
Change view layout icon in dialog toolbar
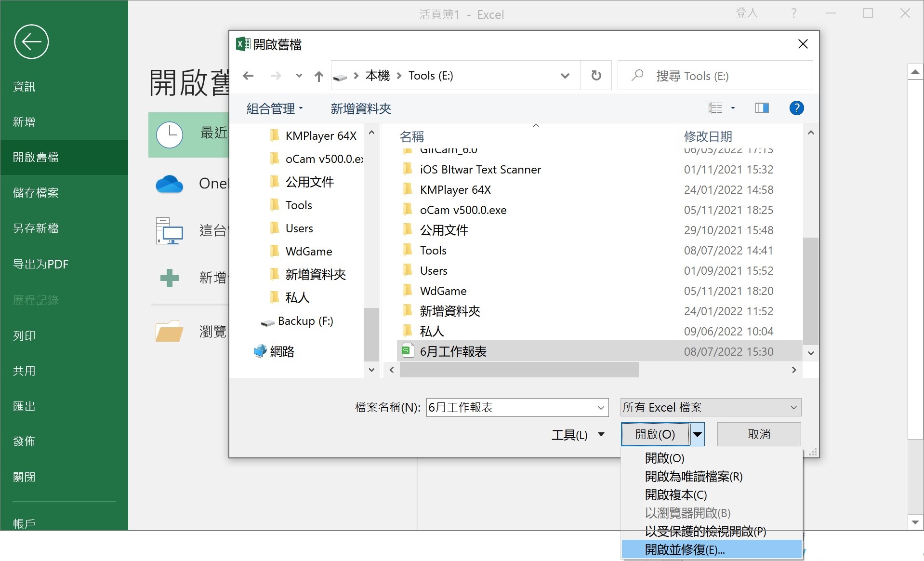pos(715,108)
